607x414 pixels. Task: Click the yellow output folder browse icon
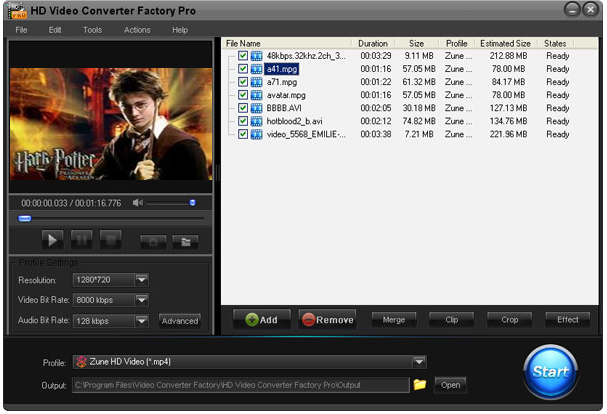(x=420, y=385)
